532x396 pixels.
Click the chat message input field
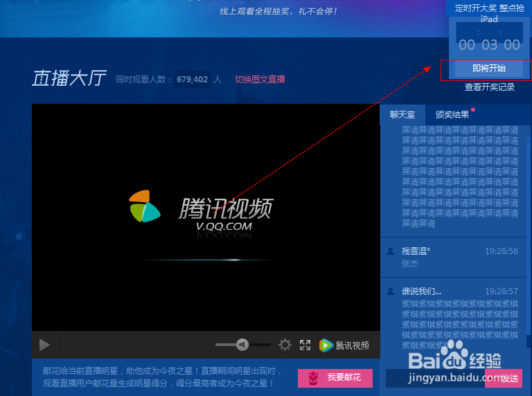coord(435,378)
